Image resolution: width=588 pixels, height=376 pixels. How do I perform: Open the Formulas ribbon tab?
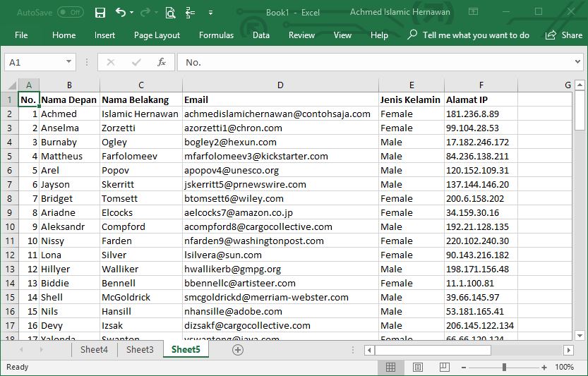tap(216, 35)
